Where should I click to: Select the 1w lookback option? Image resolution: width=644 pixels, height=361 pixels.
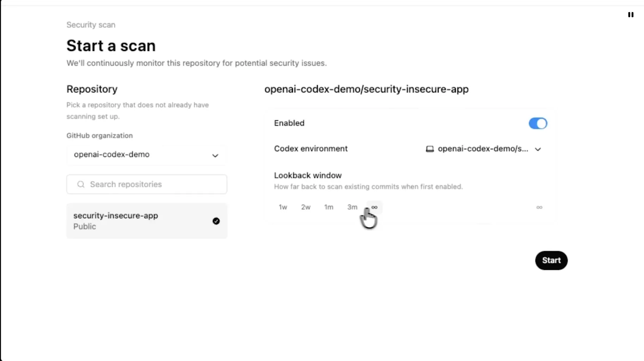(283, 207)
